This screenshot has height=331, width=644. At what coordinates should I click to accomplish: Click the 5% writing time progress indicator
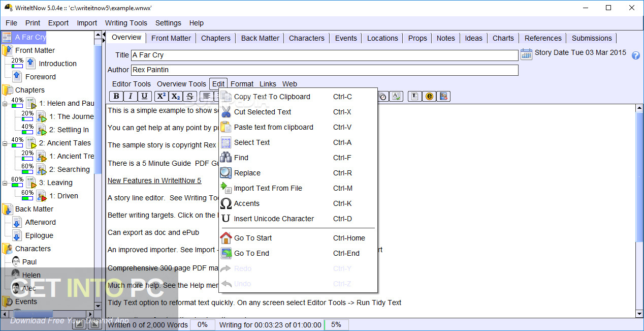pyautogui.click(x=336, y=324)
